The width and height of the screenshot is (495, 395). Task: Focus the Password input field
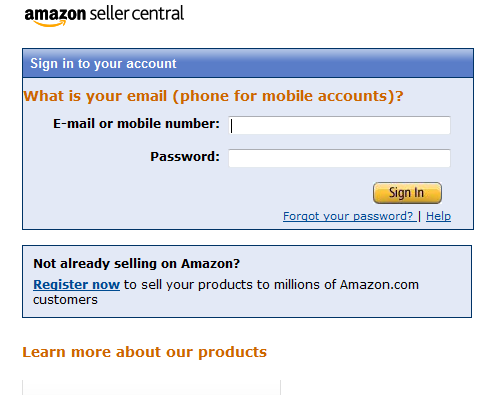(x=339, y=158)
